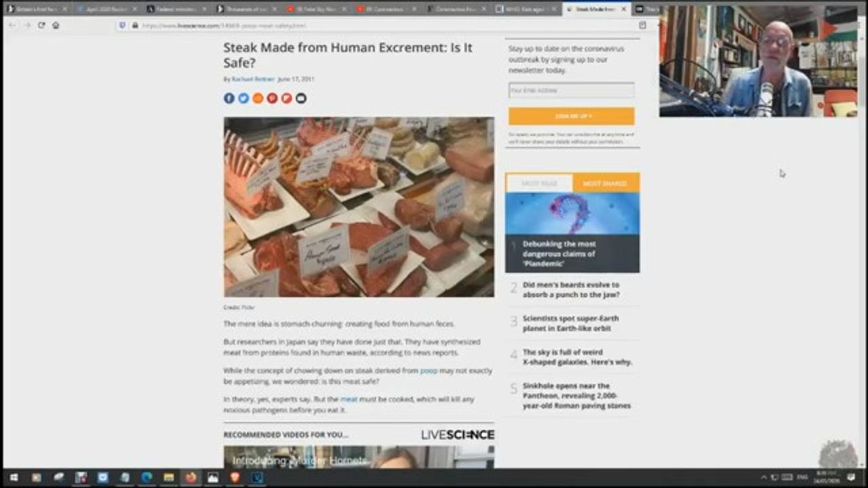Open Windows Start menu
The height and width of the screenshot is (488, 868).
click(x=13, y=478)
